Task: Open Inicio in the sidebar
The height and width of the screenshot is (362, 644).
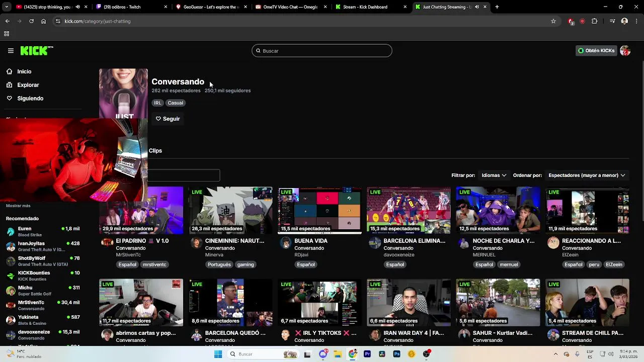Action: (x=24, y=71)
